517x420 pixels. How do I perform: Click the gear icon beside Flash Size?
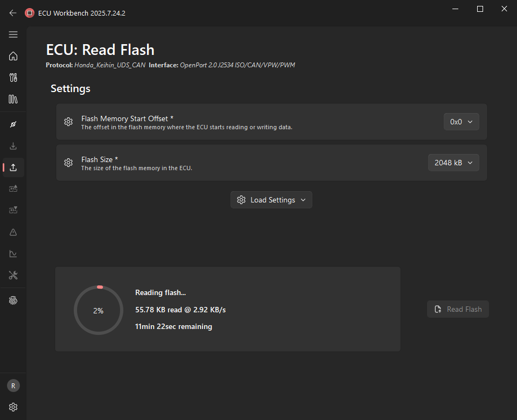click(68, 162)
